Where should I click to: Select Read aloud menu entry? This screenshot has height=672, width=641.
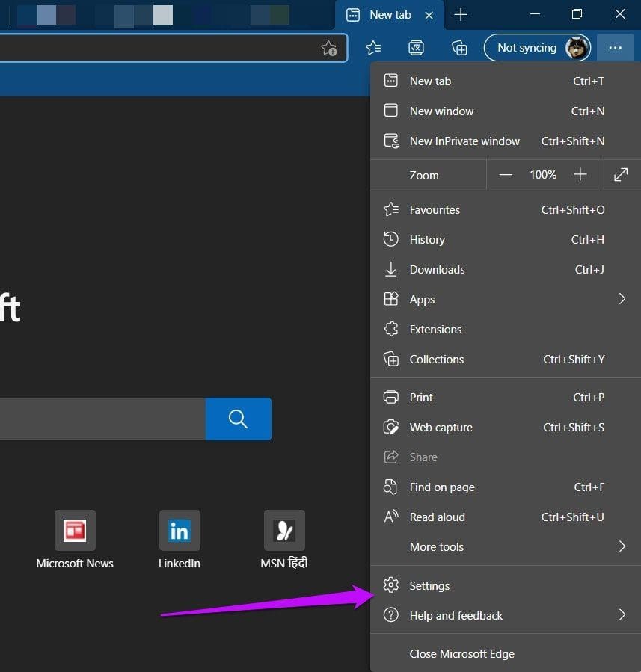pyautogui.click(x=506, y=517)
